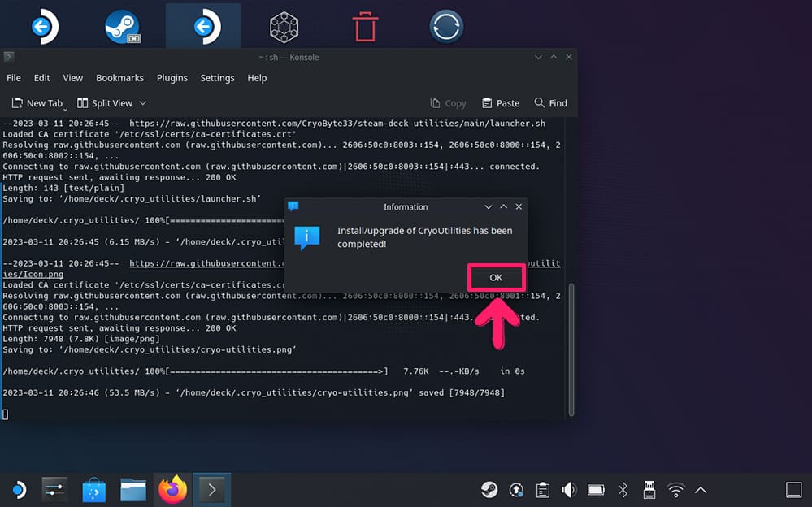Click the 'Install/upgrade of CryoUtilities has been completed!' message
The width and height of the screenshot is (812, 507).
click(424, 237)
